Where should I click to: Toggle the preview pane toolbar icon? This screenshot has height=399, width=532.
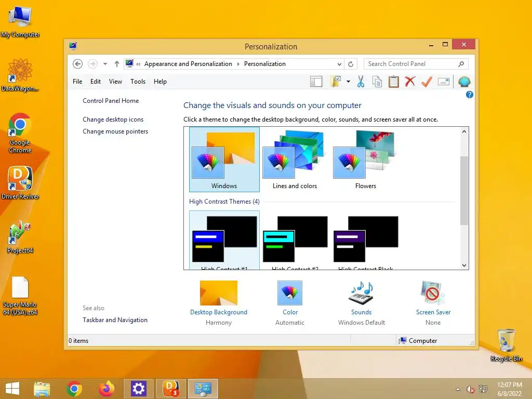[x=316, y=82]
